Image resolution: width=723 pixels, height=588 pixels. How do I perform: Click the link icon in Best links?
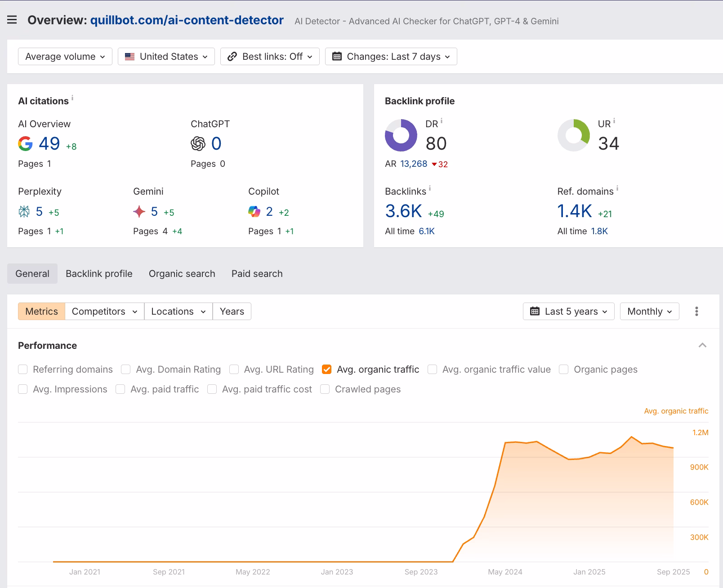(x=232, y=57)
